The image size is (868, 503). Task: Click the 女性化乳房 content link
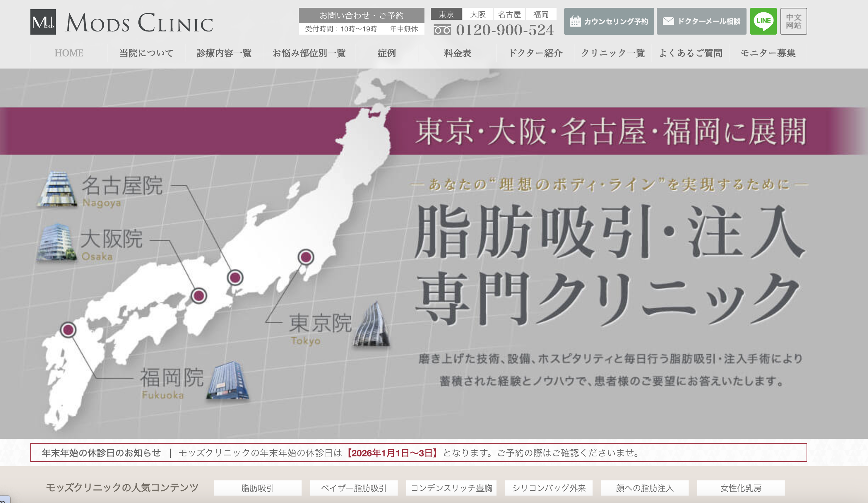[741, 488]
